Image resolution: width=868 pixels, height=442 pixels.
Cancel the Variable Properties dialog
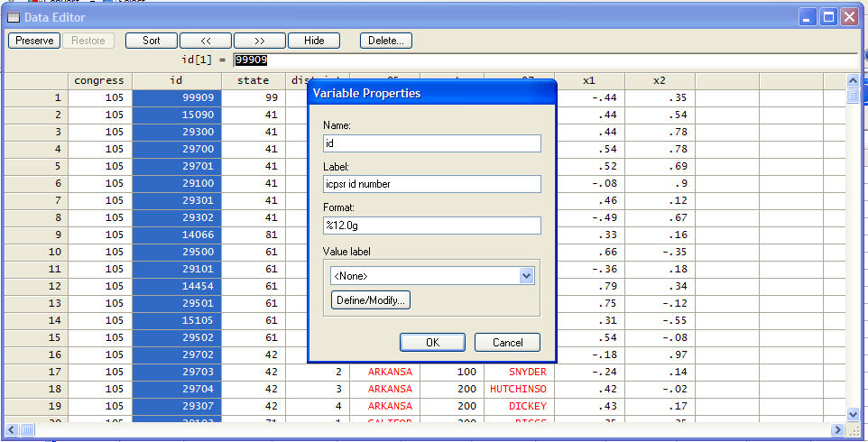coord(507,343)
